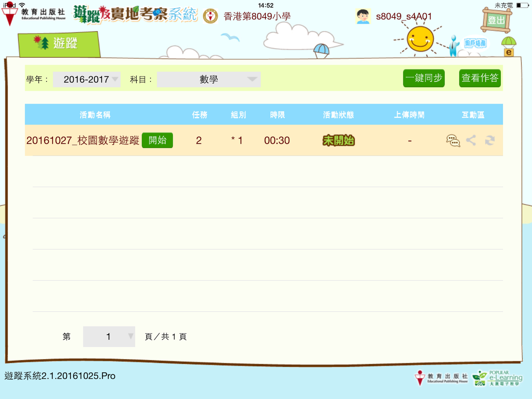Click the green 開始 start button
The width and height of the screenshot is (532, 399).
[x=157, y=140]
